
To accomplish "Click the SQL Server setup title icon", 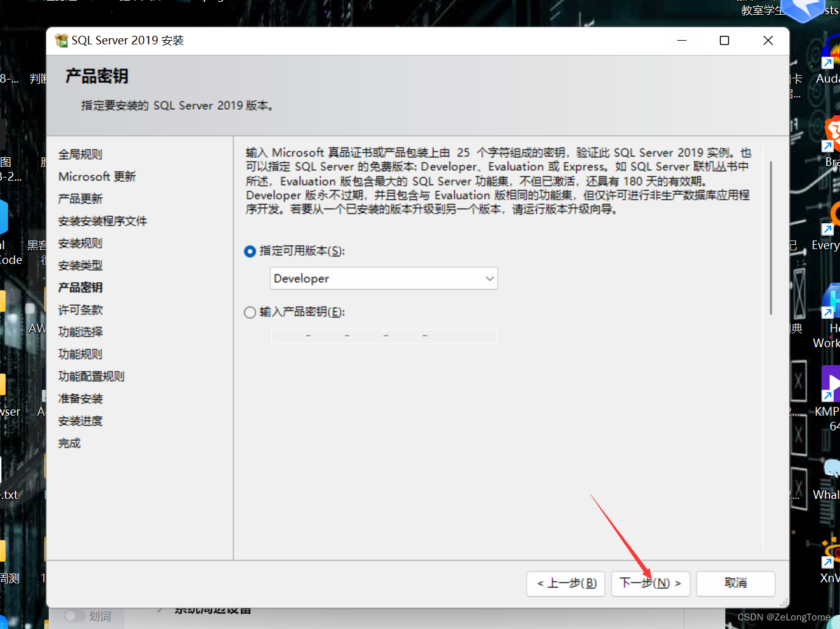I will [61, 41].
